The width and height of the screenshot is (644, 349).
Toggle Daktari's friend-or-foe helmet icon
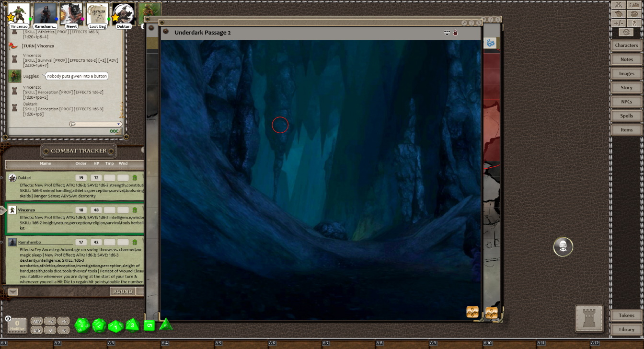tap(135, 178)
